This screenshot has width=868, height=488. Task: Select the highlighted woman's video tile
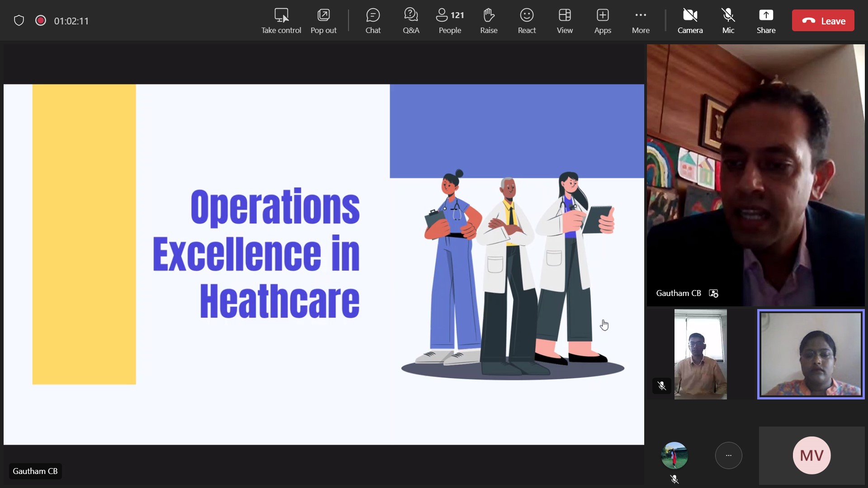pyautogui.click(x=811, y=354)
